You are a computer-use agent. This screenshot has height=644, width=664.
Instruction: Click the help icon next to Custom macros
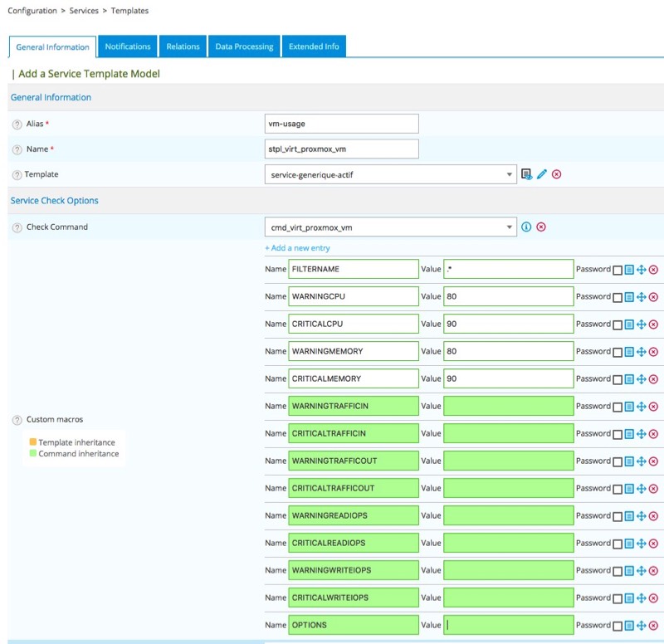[x=17, y=420]
